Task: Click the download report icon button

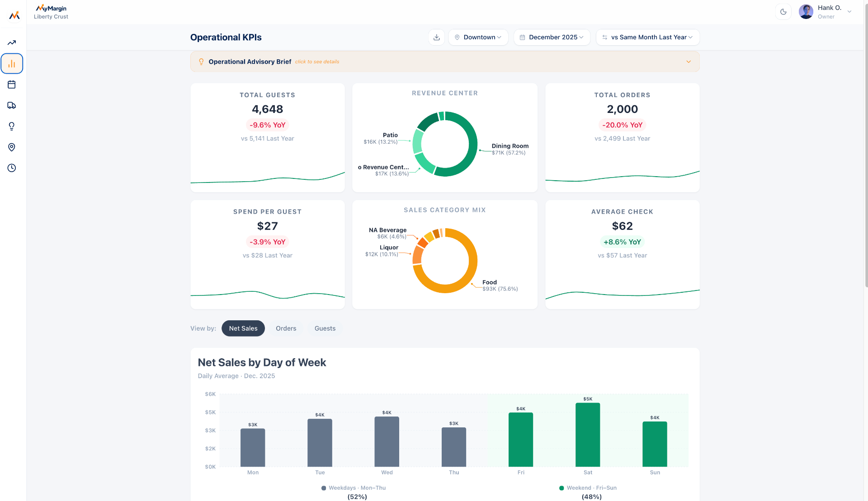Action: (x=437, y=37)
